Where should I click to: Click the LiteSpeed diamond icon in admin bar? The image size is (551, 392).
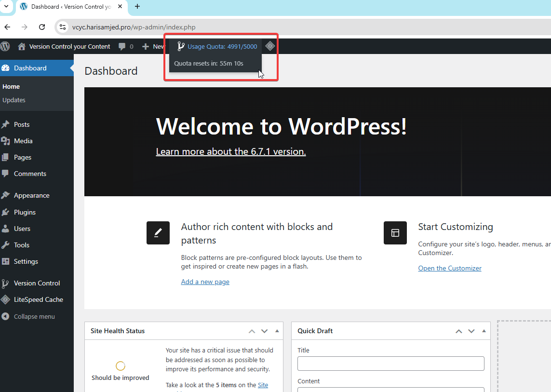(x=270, y=46)
